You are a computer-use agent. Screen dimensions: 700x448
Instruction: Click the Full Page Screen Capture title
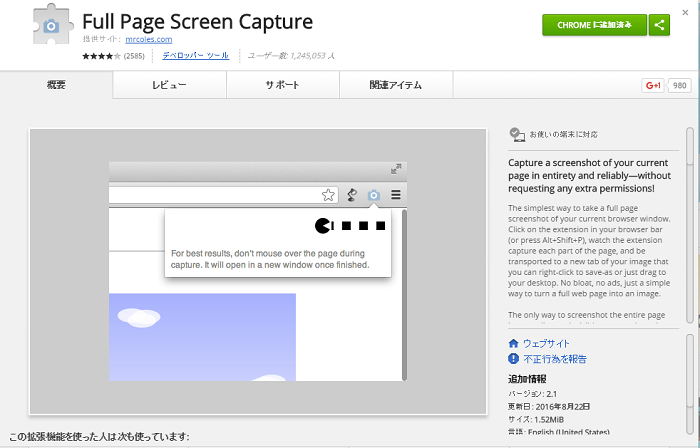(x=198, y=21)
